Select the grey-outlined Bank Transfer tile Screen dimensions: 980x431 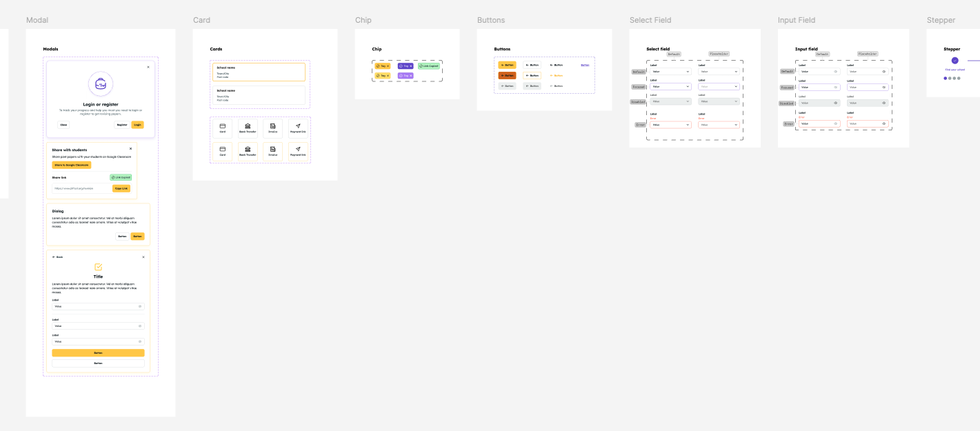tap(248, 128)
